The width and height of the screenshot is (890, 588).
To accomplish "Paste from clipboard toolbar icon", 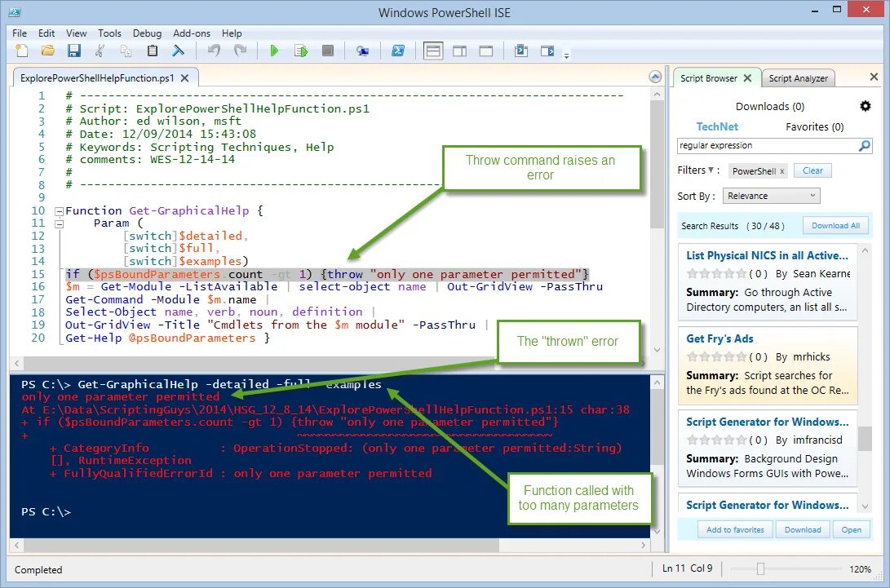I will 152,51.
